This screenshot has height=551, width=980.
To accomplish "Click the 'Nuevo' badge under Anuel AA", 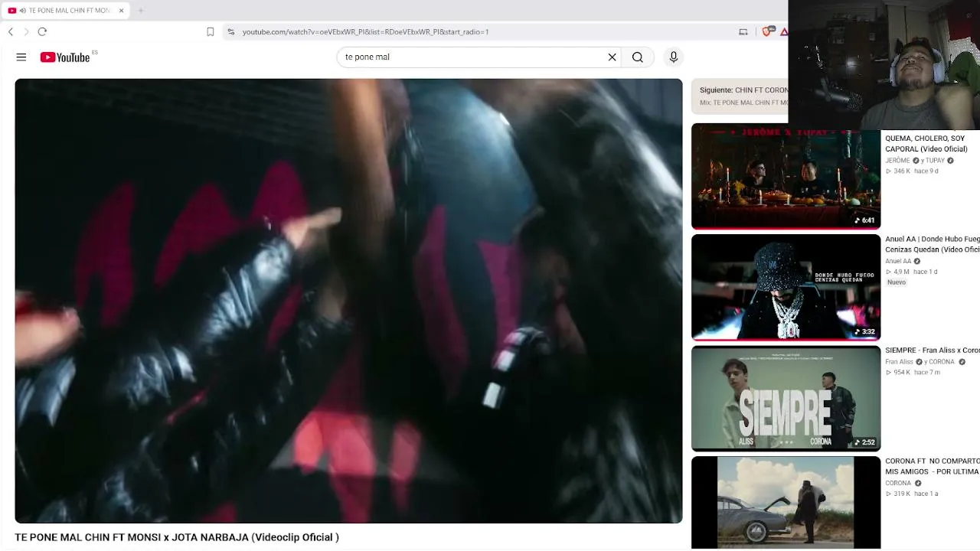I will coord(897,282).
